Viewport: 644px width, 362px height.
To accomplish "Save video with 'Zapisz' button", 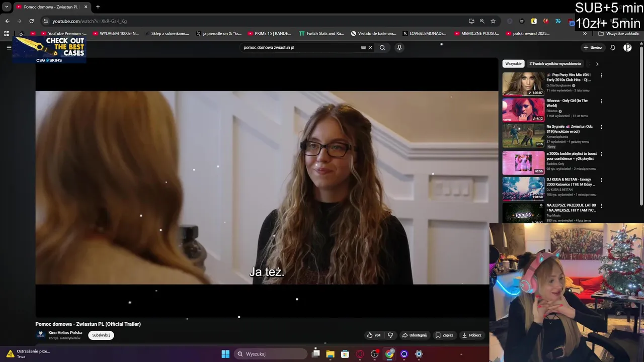I will (x=444, y=335).
